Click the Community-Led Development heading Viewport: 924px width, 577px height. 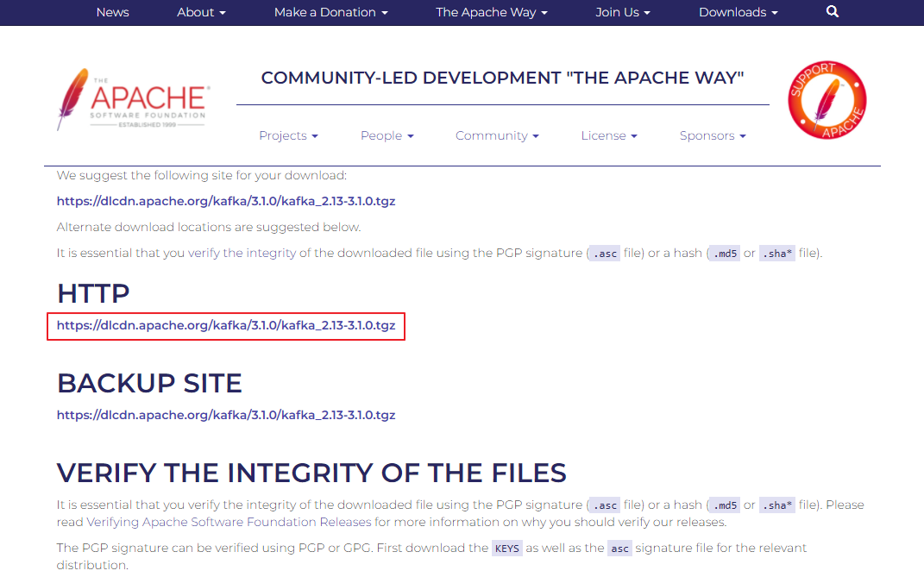(503, 78)
